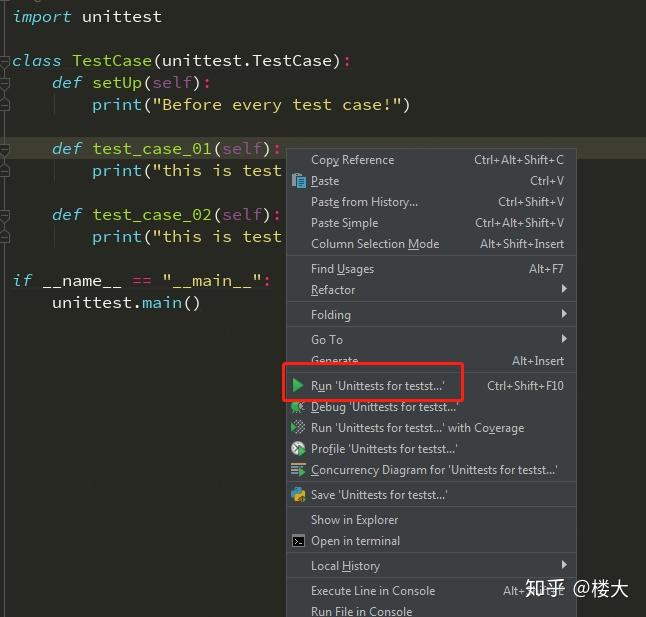Click the TestCase class name
Image resolution: width=646 pixels, height=617 pixels.
tap(112, 61)
